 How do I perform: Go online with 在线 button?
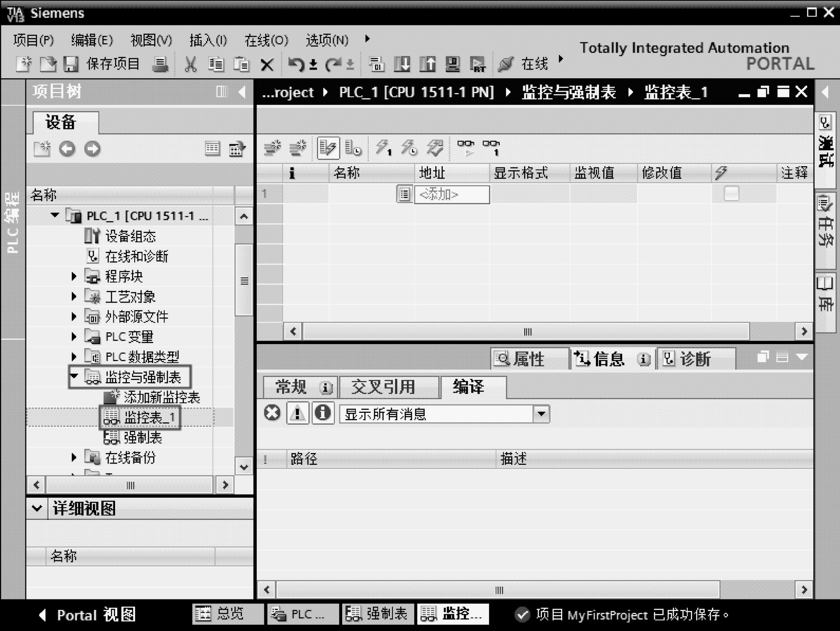click(524, 64)
